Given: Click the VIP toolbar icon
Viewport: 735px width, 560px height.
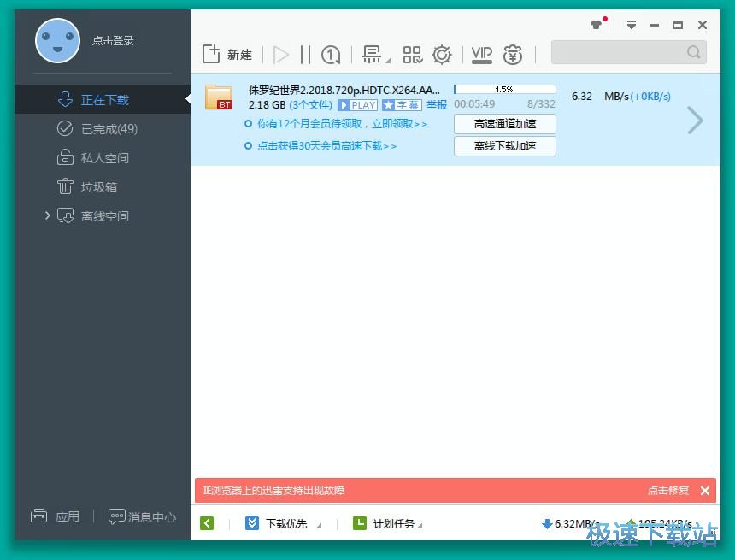Looking at the screenshot, I should 482,55.
